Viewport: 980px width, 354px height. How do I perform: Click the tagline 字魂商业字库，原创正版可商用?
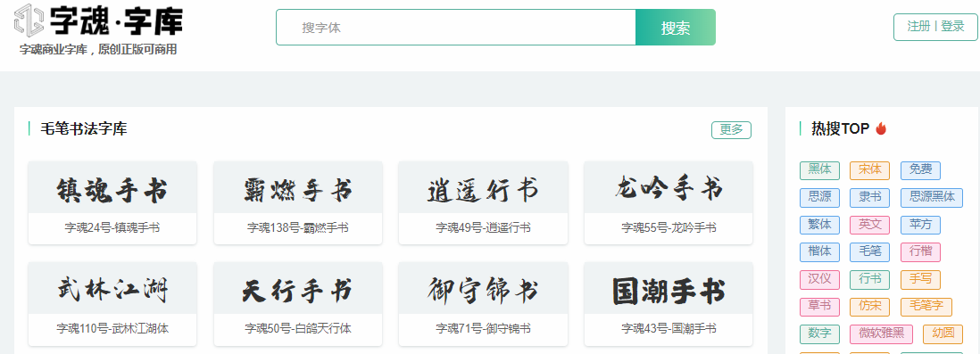pyautogui.click(x=98, y=49)
